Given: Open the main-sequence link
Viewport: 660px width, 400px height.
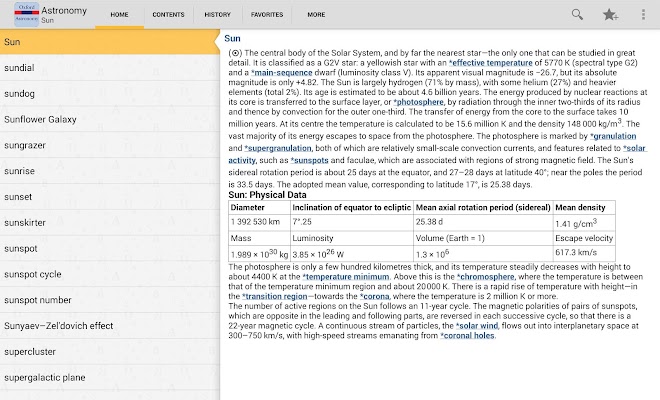Looking at the screenshot, I should [282, 72].
